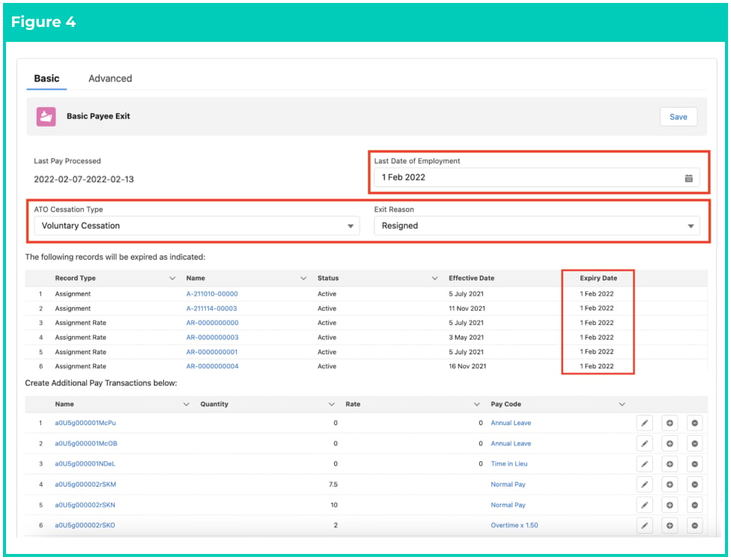The width and height of the screenshot is (731, 560).
Task: Open assignment A-211010-00000
Action: click(212, 294)
